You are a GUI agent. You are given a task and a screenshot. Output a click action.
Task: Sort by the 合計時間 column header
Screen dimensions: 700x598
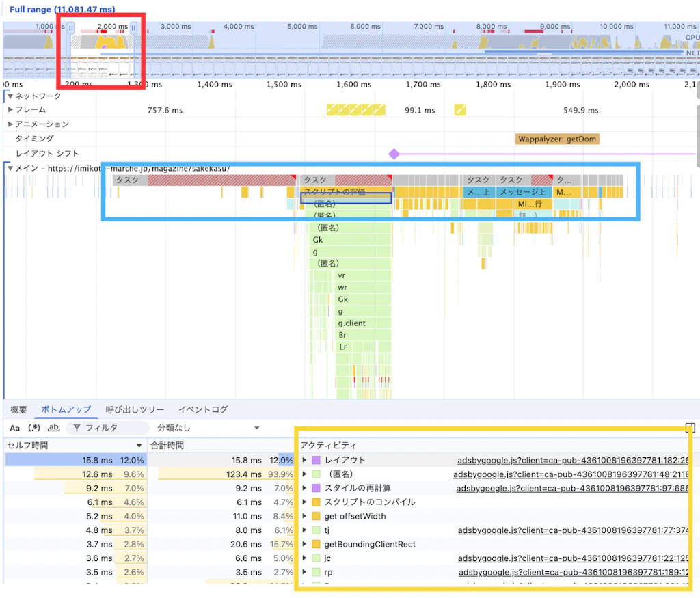(x=221, y=446)
